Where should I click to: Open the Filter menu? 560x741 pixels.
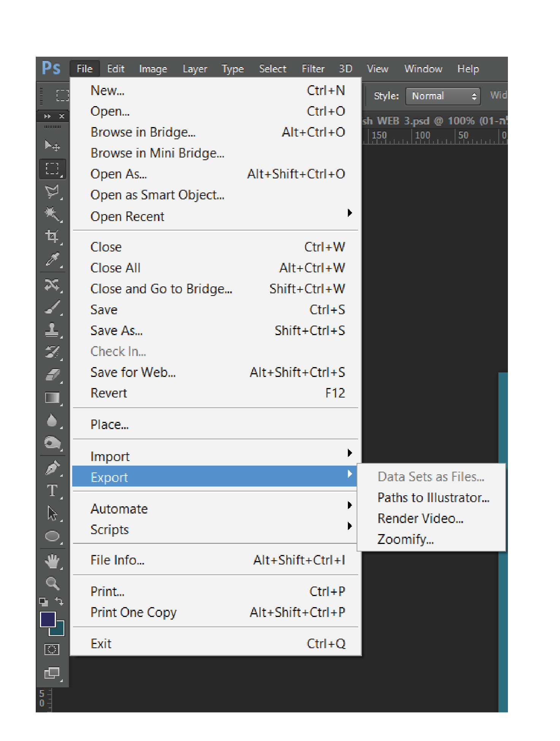tap(313, 69)
